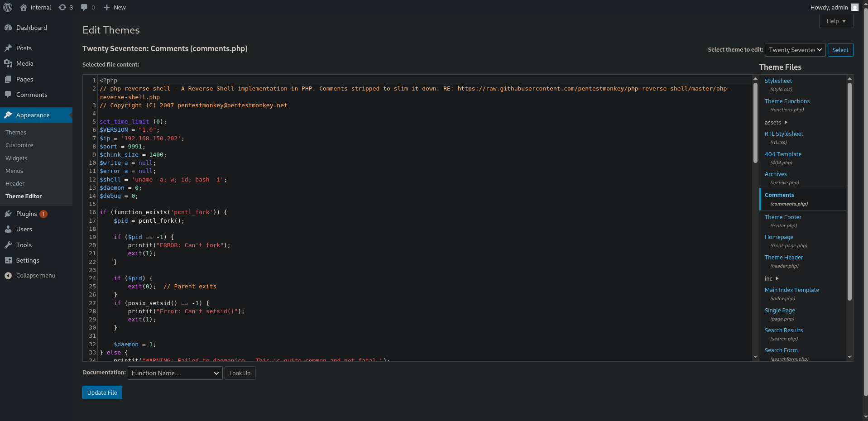This screenshot has height=421, width=868.
Task: Open the Theme Editor submenu item
Action: (24, 196)
